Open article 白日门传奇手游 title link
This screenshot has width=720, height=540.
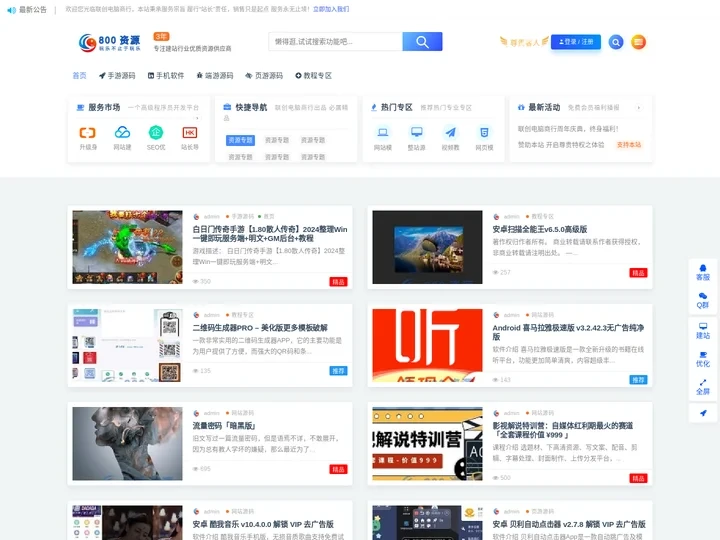(270, 234)
